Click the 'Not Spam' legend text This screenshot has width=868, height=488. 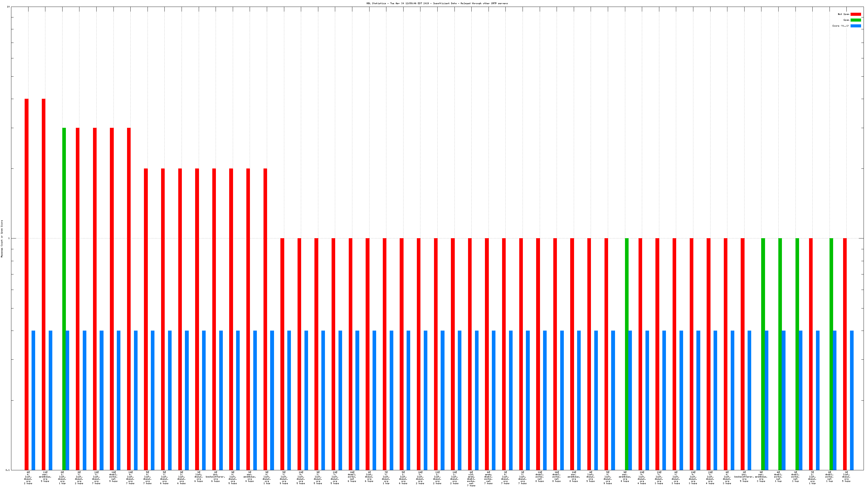pos(843,14)
